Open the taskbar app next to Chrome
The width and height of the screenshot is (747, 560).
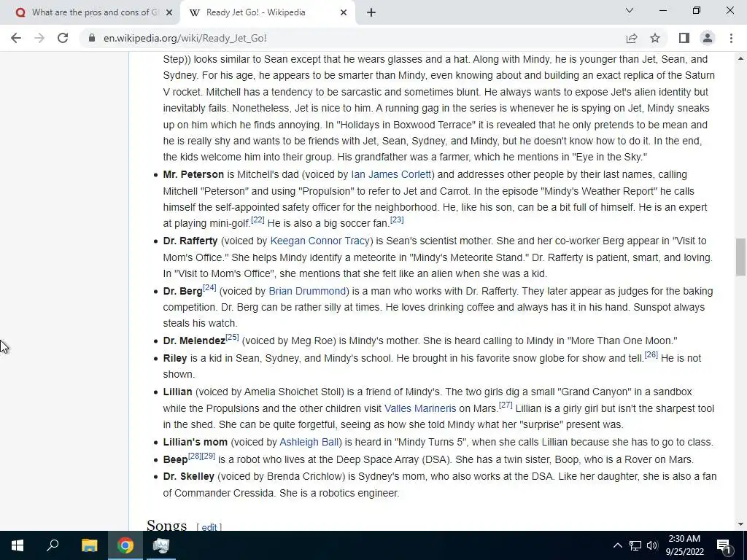tap(161, 545)
